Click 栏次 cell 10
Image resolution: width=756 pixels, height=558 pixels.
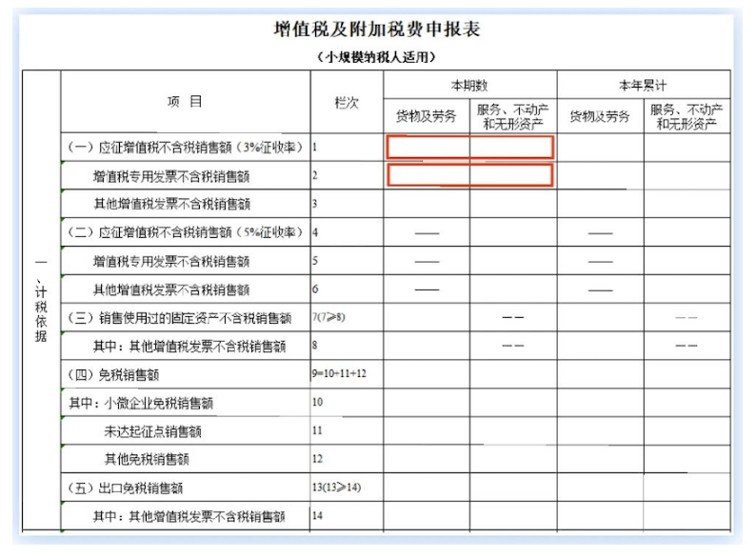point(347,402)
